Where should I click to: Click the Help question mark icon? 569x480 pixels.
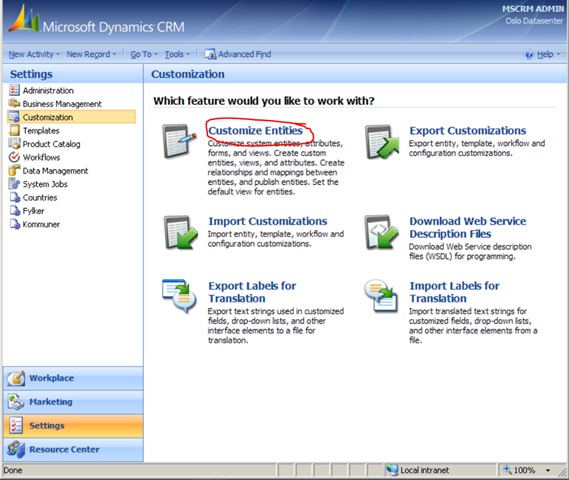tap(529, 54)
